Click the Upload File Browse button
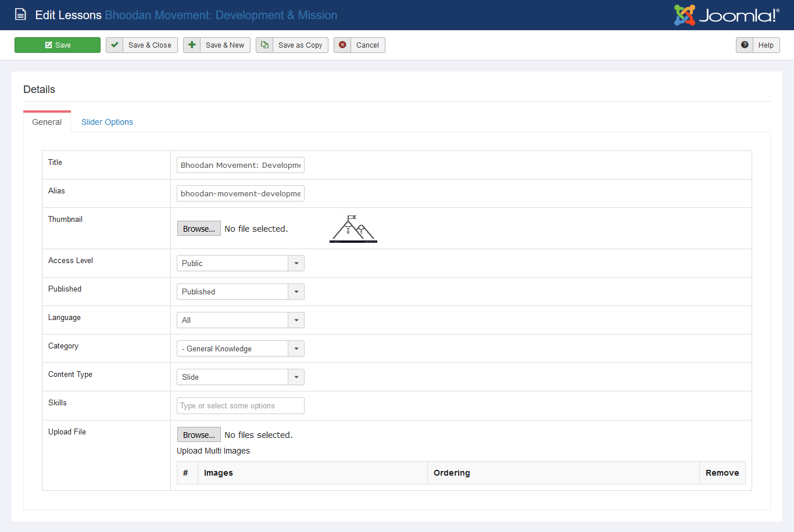Image resolution: width=794 pixels, height=532 pixels. [199, 435]
